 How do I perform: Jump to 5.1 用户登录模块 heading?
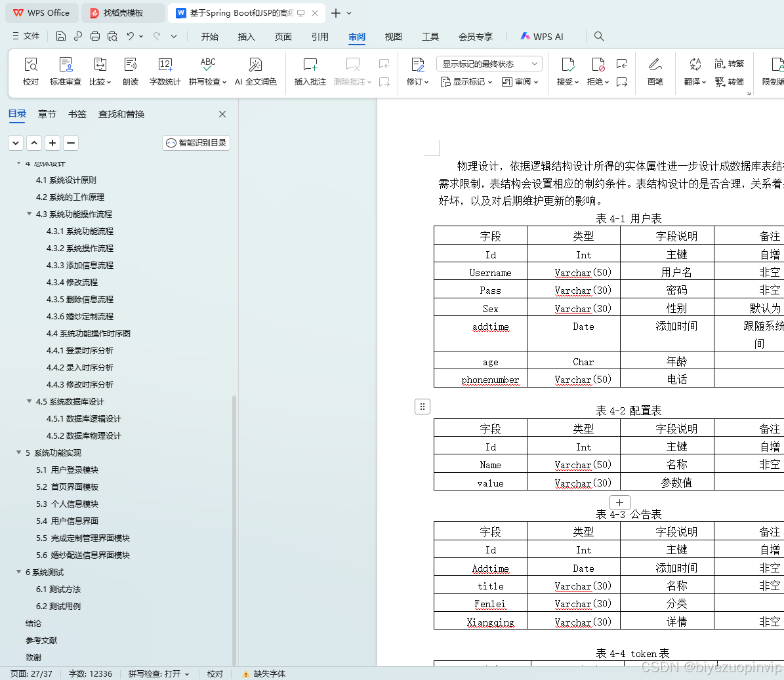tap(67, 470)
